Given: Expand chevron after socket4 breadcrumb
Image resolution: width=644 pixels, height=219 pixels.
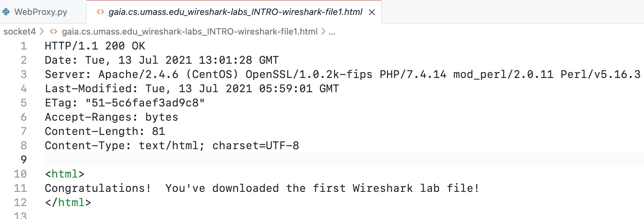Looking at the screenshot, I should pos(42,32).
